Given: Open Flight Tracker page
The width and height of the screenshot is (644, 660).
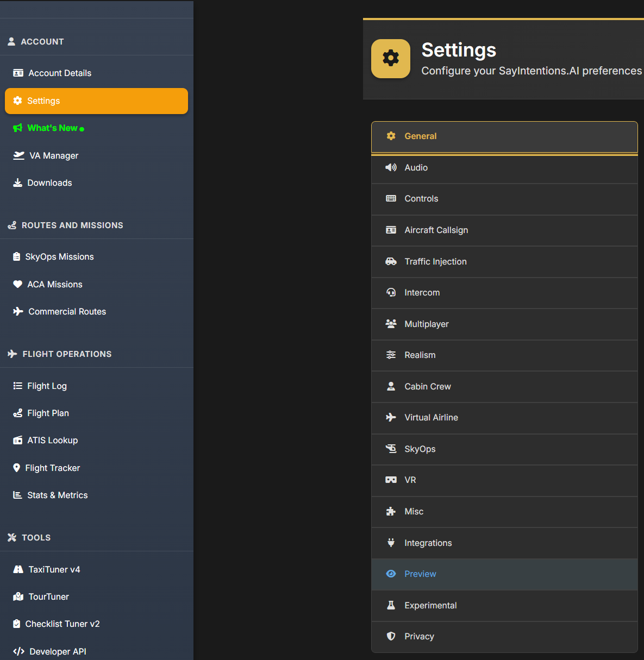Looking at the screenshot, I should [96, 468].
